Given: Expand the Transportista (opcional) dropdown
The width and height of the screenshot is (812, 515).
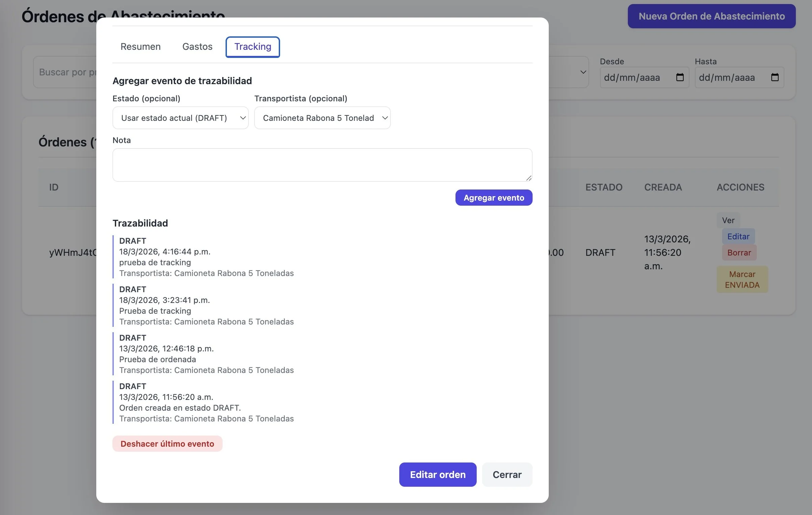Looking at the screenshot, I should [322, 118].
